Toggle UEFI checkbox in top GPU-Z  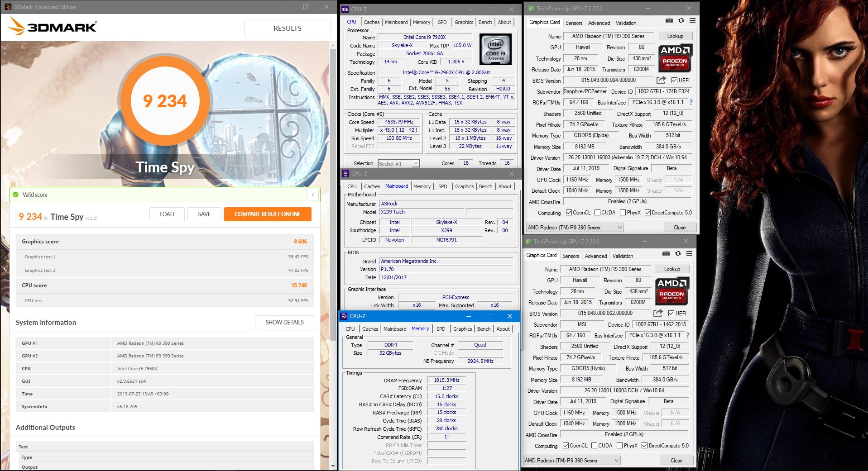click(674, 81)
